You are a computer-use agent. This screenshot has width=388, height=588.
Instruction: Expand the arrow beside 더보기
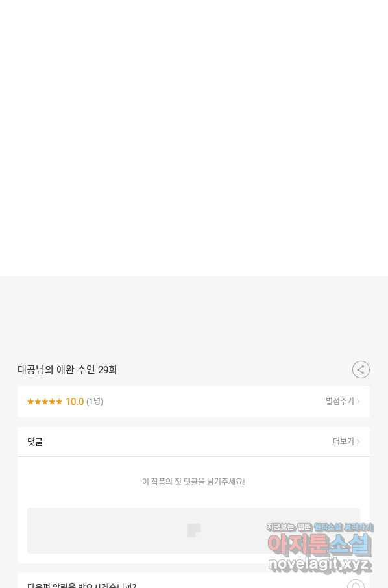[x=358, y=441]
